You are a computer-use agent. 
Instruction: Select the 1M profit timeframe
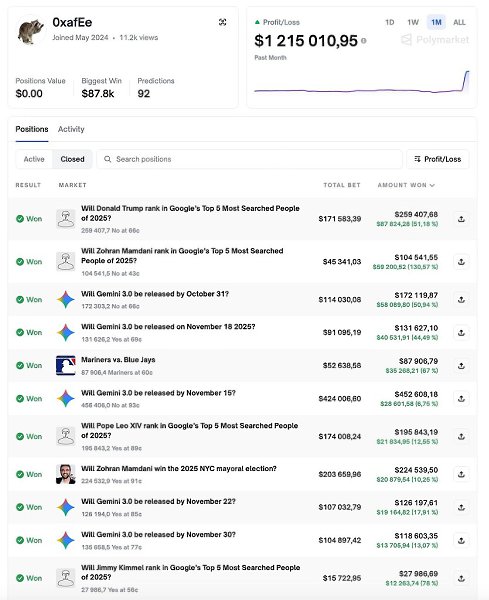(436, 22)
